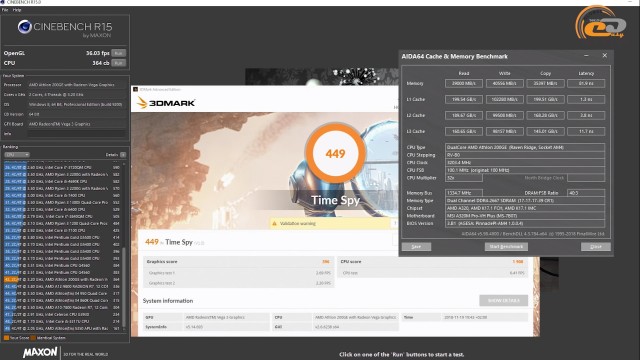The width and height of the screenshot is (640, 360).
Task: Click the 449 score circle in 3DMark
Action: (x=335, y=154)
